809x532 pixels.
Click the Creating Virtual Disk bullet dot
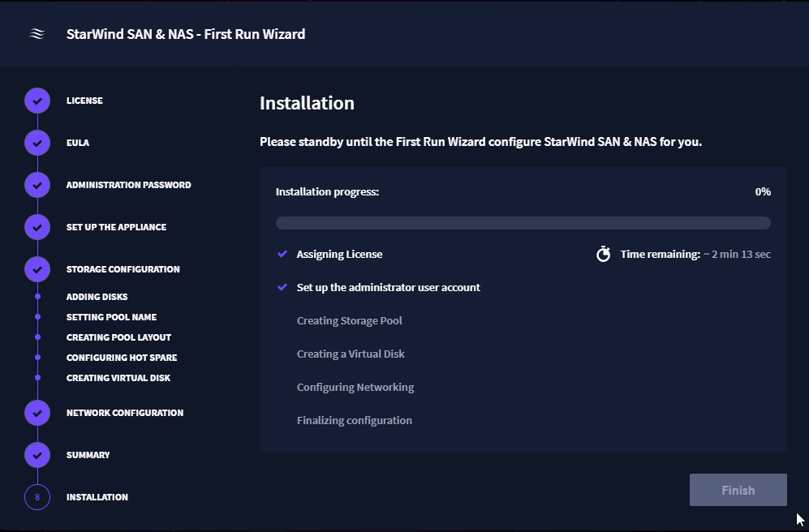point(37,378)
